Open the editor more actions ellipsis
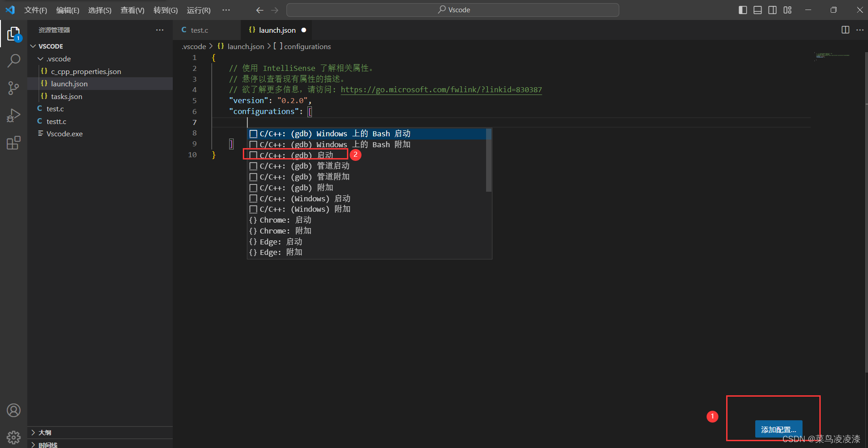Image resolution: width=868 pixels, height=448 pixels. coord(860,30)
